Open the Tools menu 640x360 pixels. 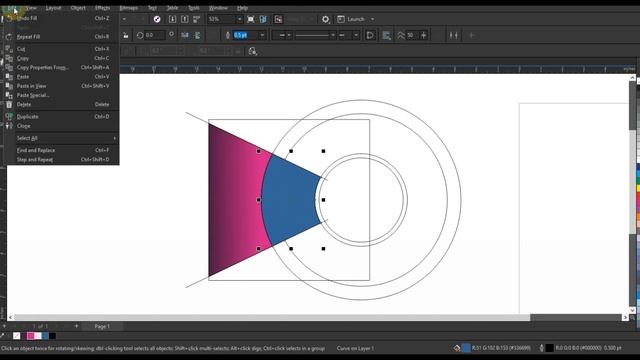[194, 8]
